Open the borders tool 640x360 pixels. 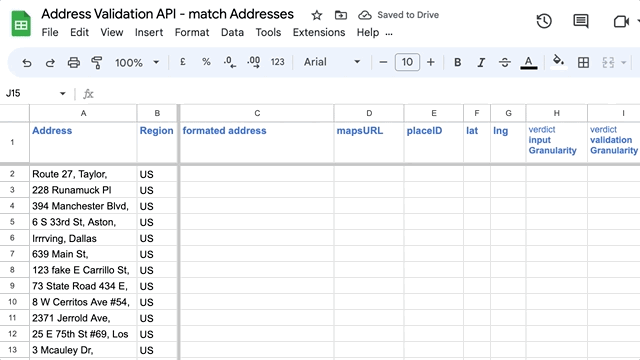tap(583, 62)
